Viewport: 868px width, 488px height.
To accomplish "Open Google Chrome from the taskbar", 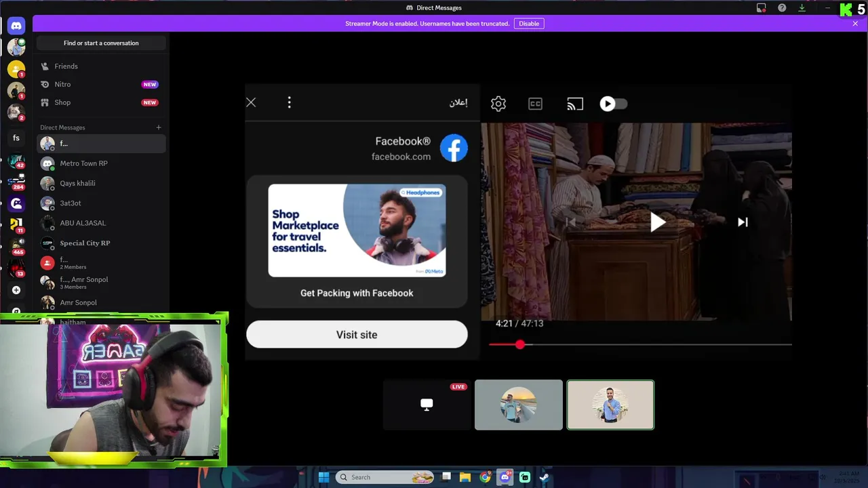I will click(x=485, y=477).
